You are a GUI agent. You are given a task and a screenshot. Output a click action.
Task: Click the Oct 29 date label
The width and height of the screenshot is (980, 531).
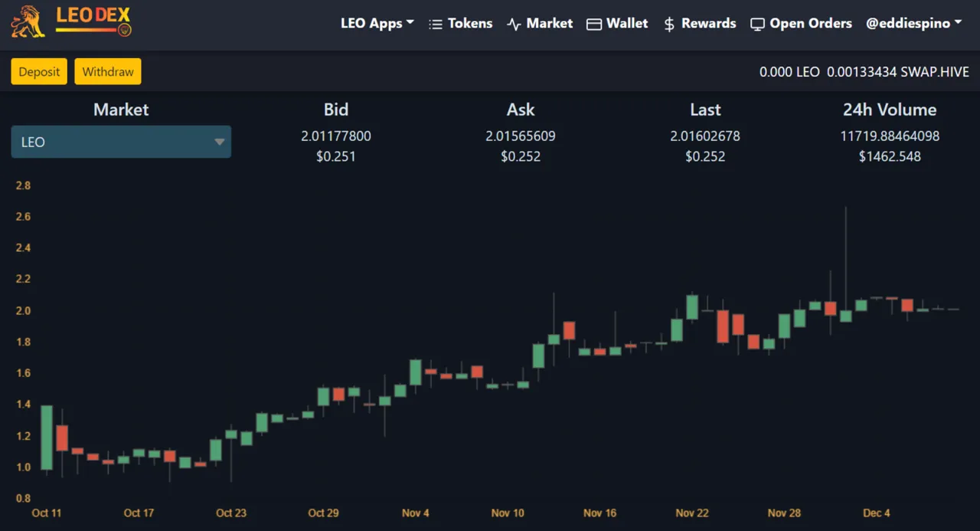(x=323, y=513)
